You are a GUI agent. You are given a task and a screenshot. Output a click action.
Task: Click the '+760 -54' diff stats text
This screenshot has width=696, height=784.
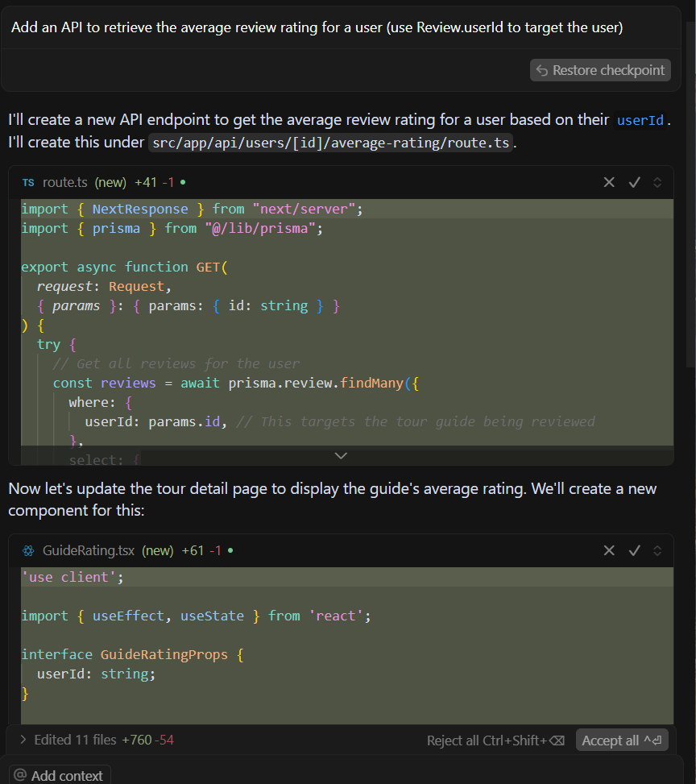(x=148, y=740)
